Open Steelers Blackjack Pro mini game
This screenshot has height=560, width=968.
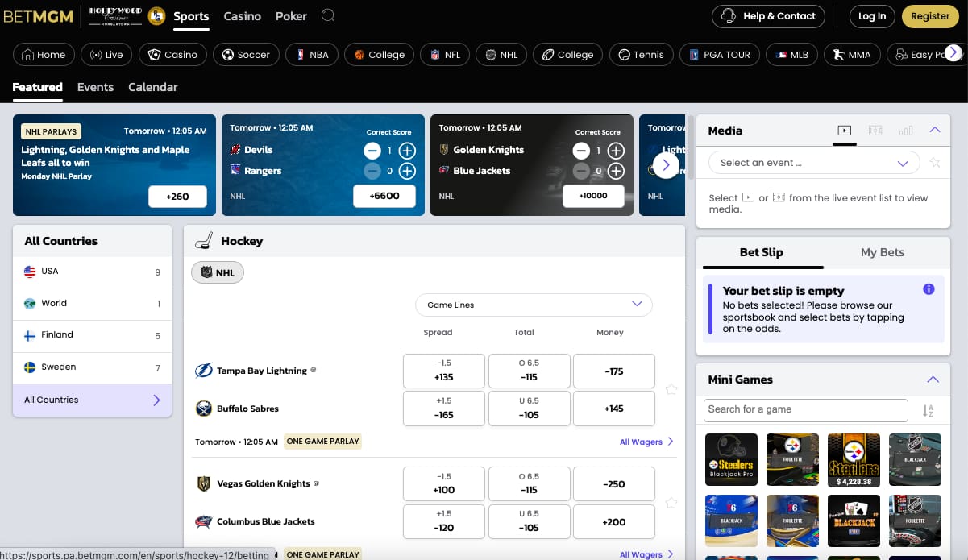tap(731, 459)
